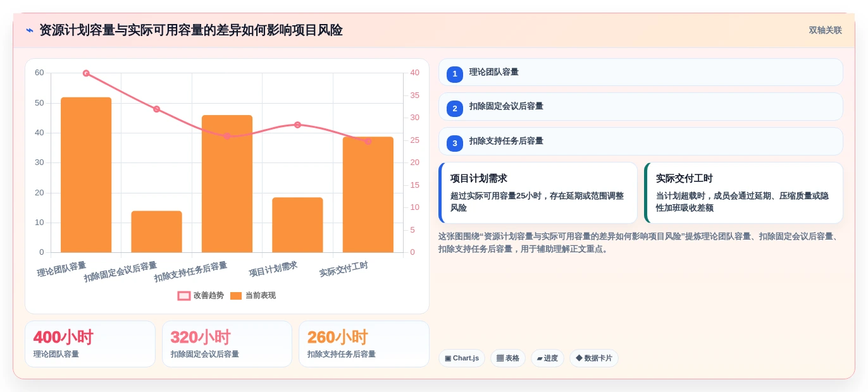This screenshot has width=868, height=392.
Task: Select the orange bar for 理论团队容量
Action: [86, 175]
